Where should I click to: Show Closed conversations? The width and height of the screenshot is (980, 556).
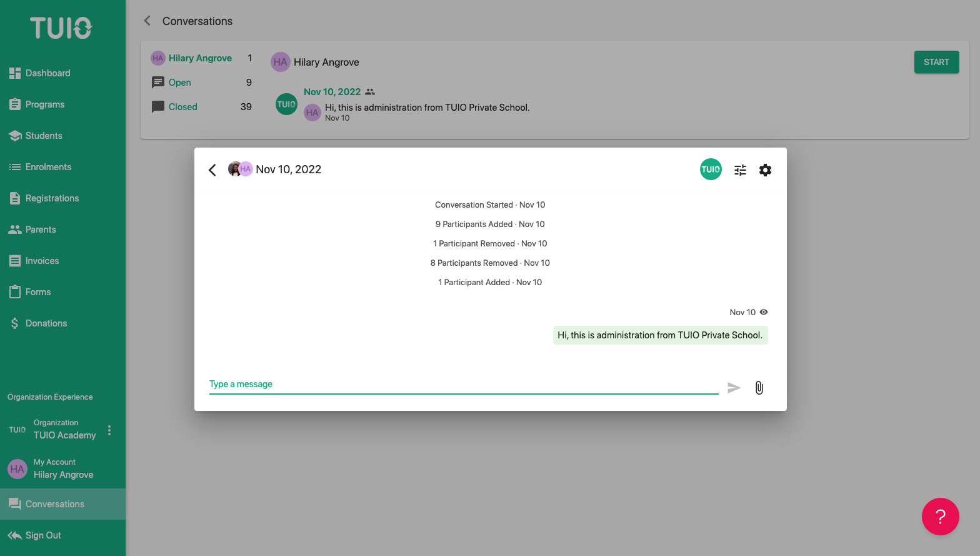point(183,107)
